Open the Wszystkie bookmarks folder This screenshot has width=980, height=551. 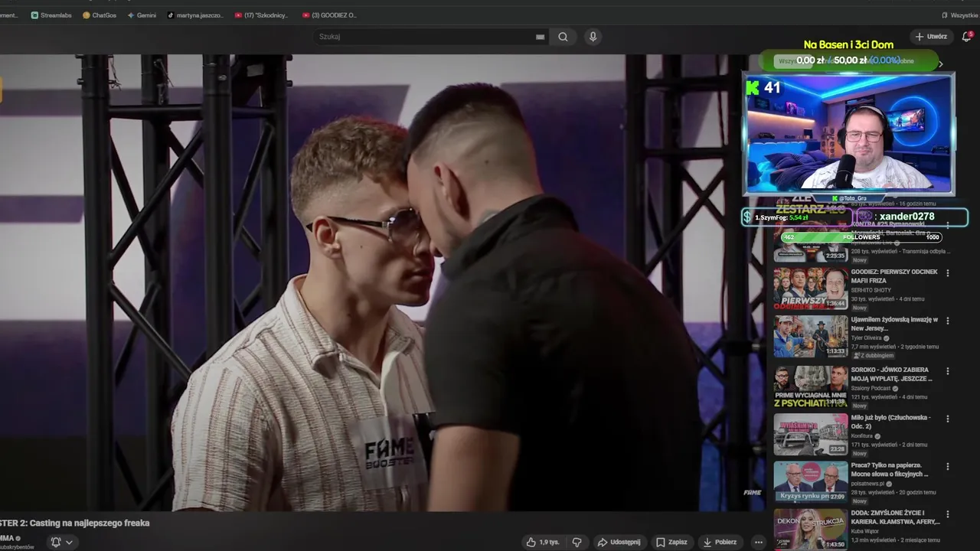pos(959,15)
